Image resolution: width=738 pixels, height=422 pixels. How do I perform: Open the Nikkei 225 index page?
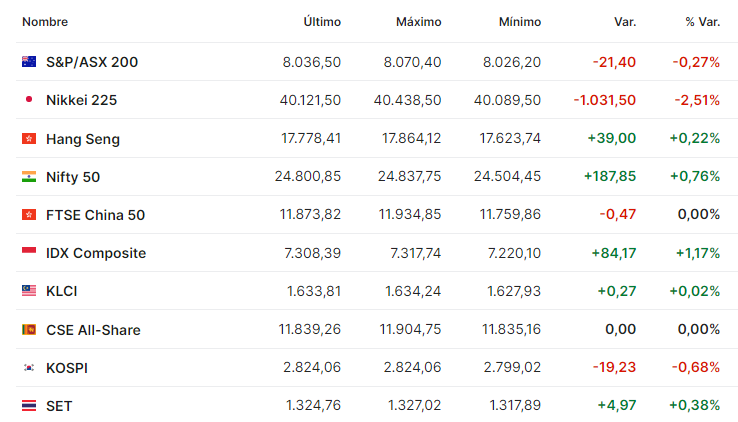tap(81, 100)
